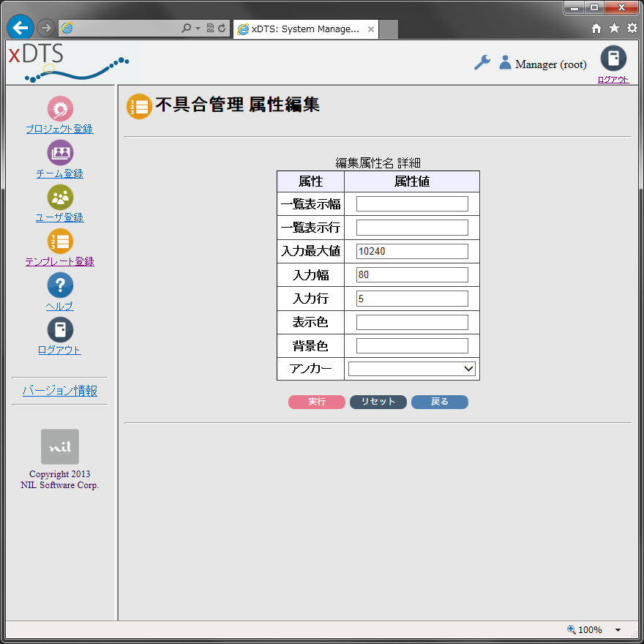Close the xDTS System Manager tab
Image resolution: width=644 pixels, height=644 pixels.
(370, 29)
